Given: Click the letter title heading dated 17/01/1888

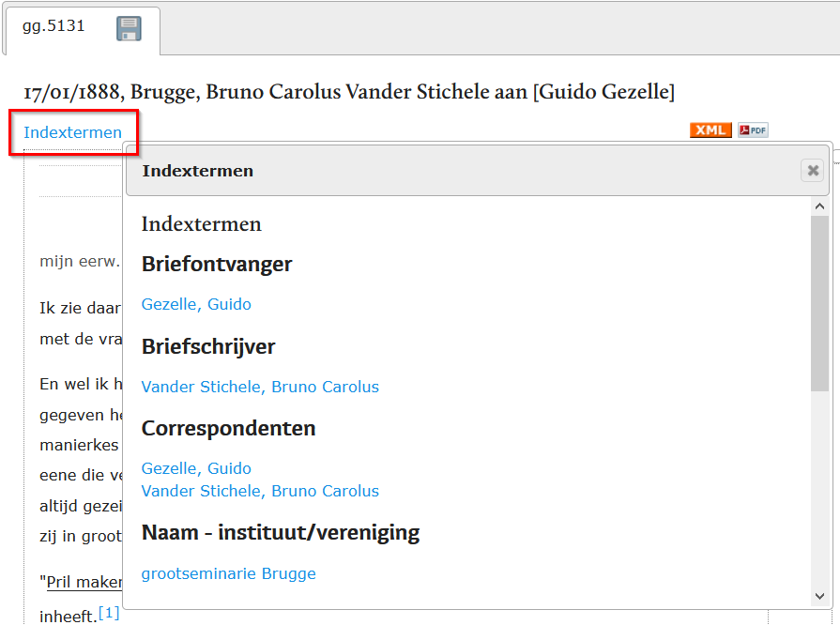Looking at the screenshot, I should tap(348, 92).
